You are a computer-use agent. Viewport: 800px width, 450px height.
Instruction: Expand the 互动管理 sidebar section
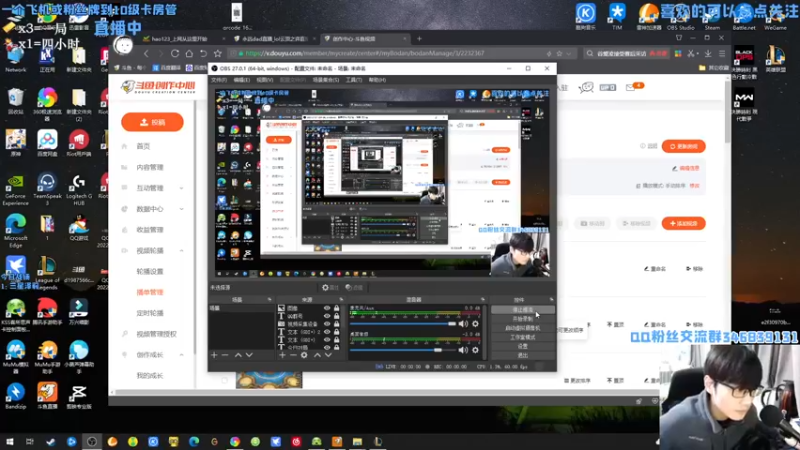pos(182,188)
